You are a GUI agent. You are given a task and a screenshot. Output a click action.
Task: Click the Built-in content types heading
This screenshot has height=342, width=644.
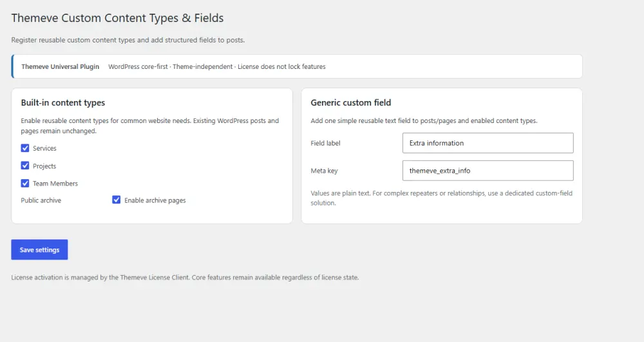(63, 102)
